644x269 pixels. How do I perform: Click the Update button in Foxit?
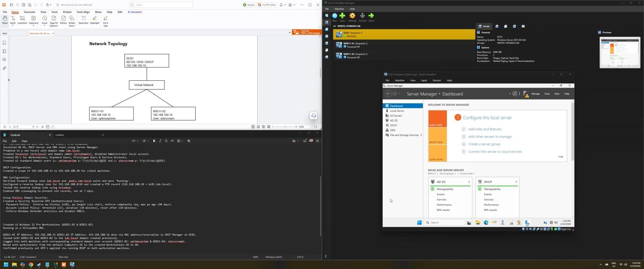(249, 5)
